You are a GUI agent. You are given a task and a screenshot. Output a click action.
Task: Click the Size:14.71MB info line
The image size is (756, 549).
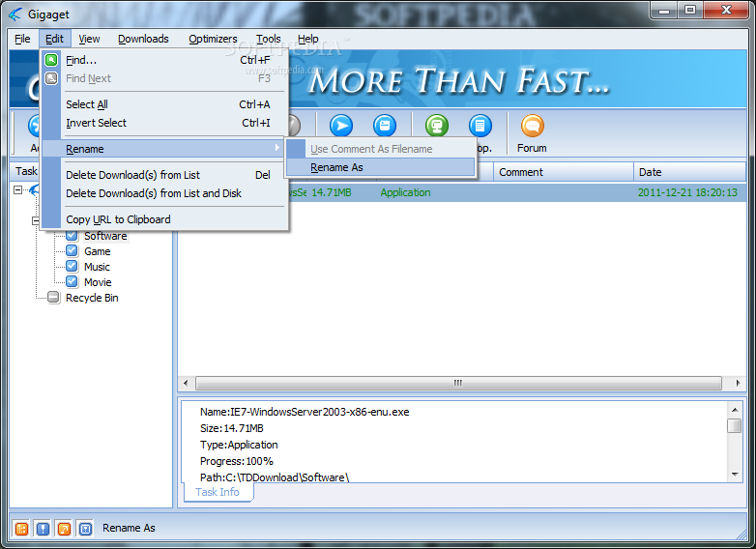tap(232, 428)
